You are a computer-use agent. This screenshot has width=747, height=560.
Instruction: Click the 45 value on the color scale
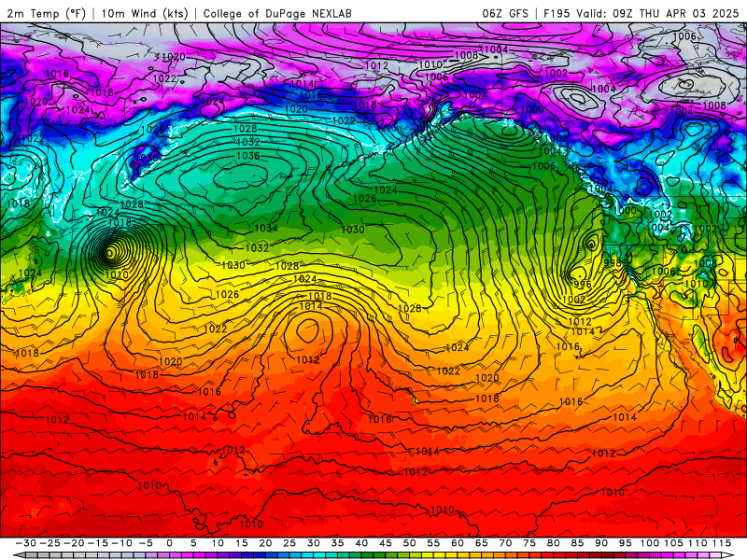click(x=385, y=543)
